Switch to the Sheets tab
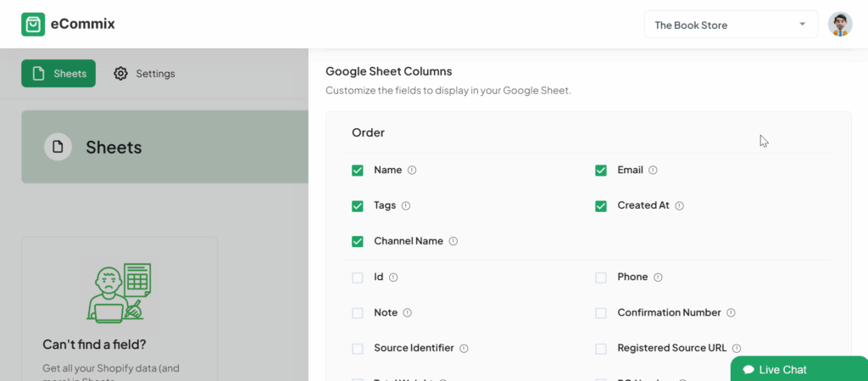The width and height of the screenshot is (868, 381). point(58,73)
